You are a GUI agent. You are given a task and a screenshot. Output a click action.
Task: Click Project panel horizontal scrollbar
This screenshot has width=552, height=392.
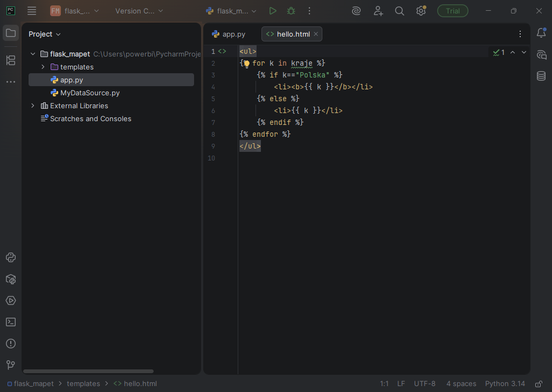88,371
